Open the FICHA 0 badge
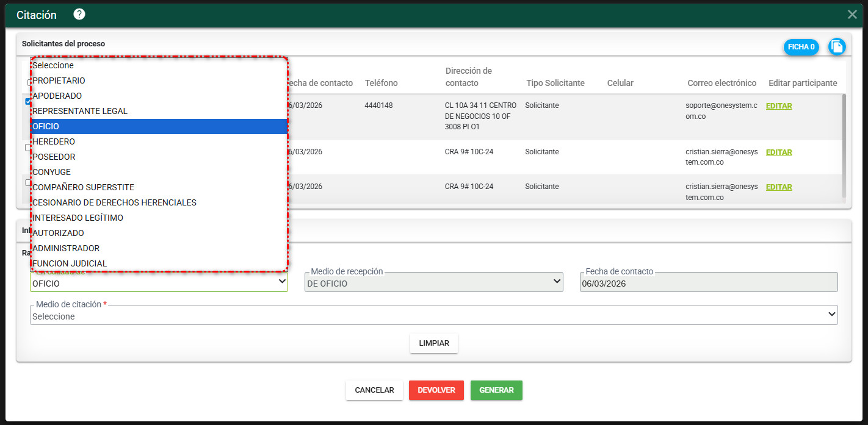This screenshot has width=868, height=425. click(801, 47)
